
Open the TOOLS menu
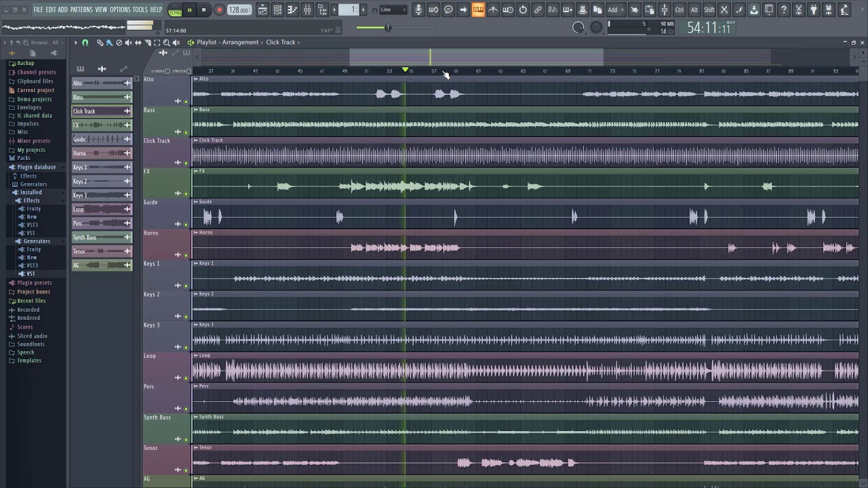click(x=140, y=9)
